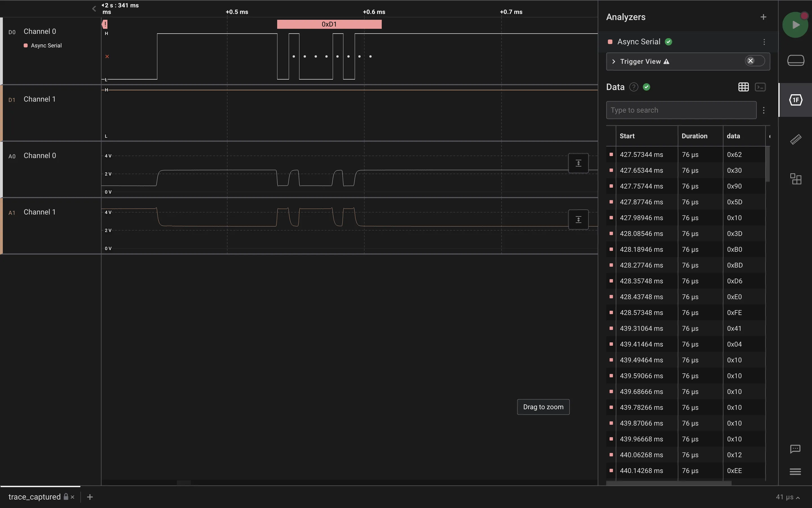Select the row with data 0xE0
Viewport: 812px width, 508px height.
[x=686, y=297]
